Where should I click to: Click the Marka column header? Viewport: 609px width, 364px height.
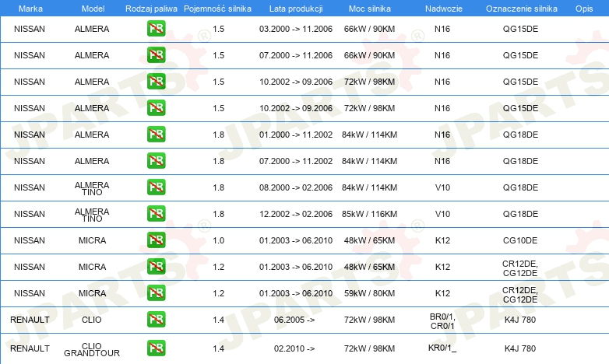[x=30, y=9]
